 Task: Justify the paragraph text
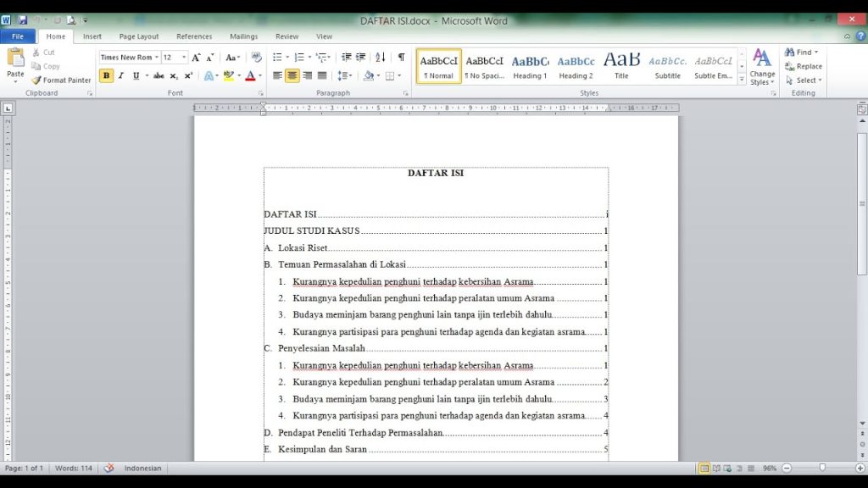point(322,75)
